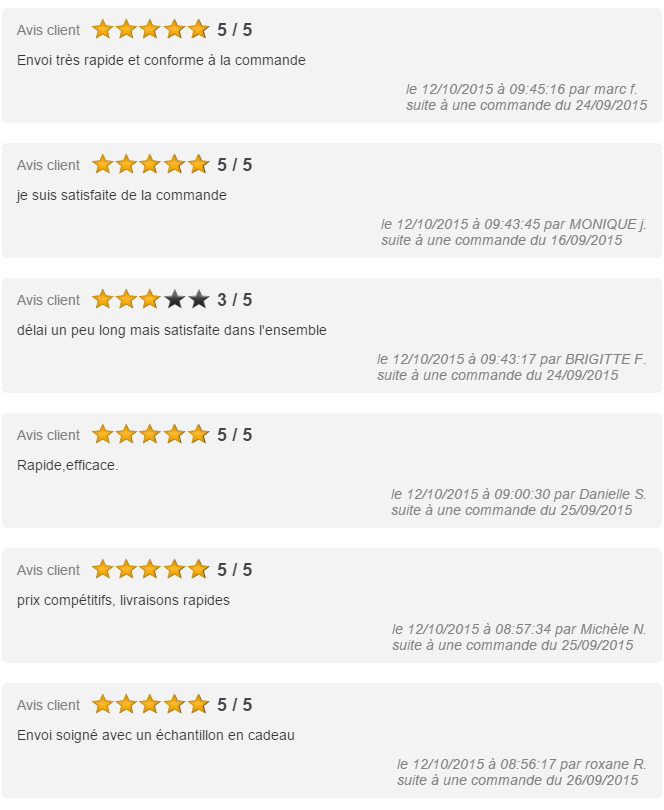Click the 3 / 5 rating score

click(235, 300)
